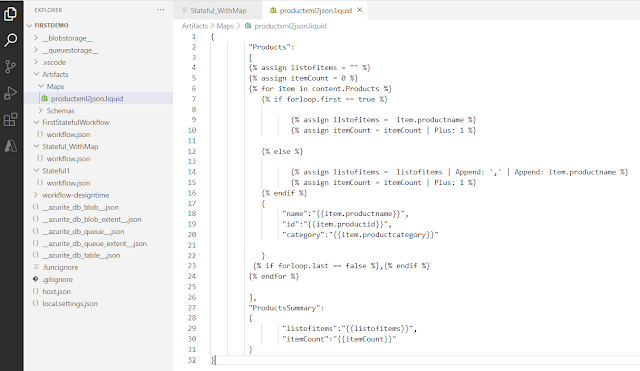Open workflow.json under Stateful_WithMap
Screen dimensions: 640x371
coord(68,159)
